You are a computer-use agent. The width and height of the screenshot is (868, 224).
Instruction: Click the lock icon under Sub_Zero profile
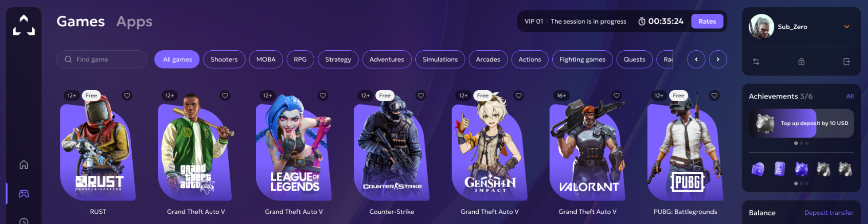point(801,62)
